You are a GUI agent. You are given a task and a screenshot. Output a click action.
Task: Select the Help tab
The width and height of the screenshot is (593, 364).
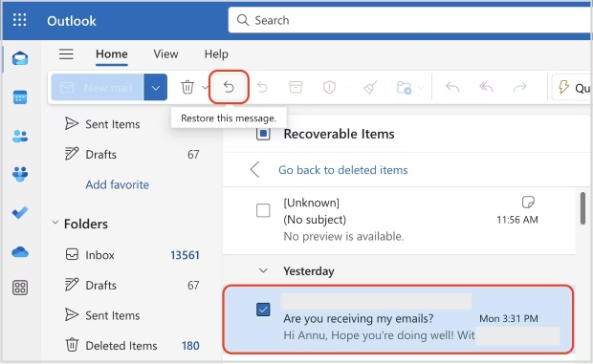click(216, 54)
